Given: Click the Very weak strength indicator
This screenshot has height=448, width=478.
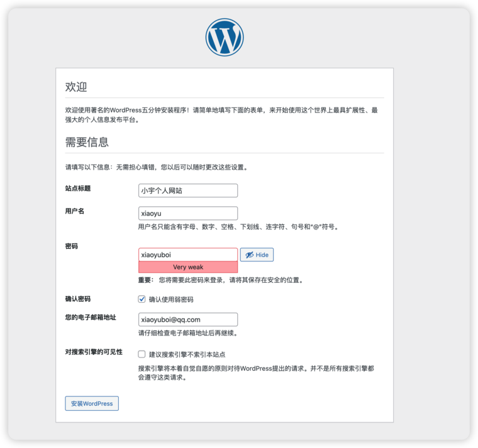Looking at the screenshot, I should coord(188,267).
